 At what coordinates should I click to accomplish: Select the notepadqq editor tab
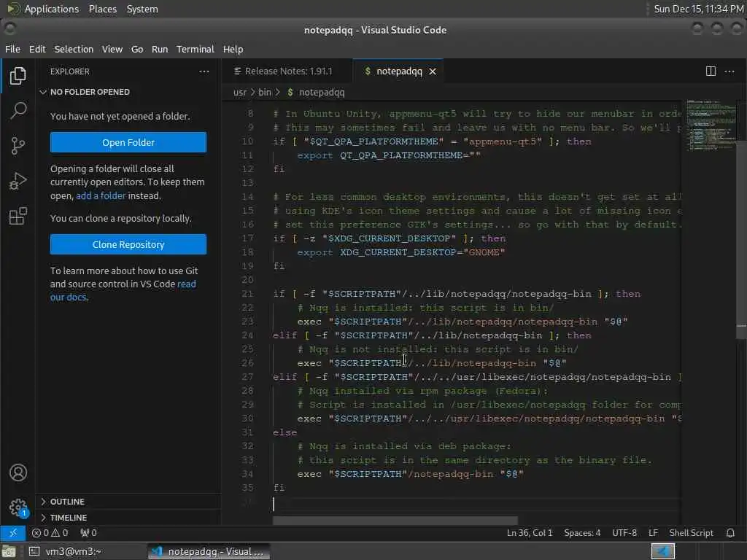click(x=399, y=71)
